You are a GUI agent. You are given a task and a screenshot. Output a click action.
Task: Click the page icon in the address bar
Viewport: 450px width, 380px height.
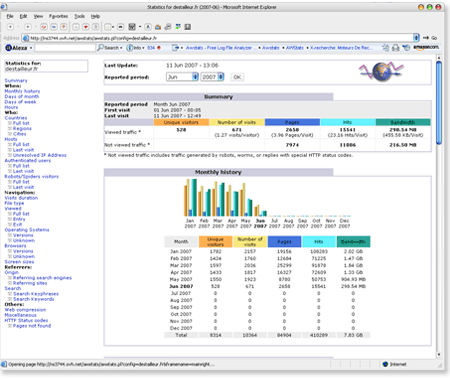click(x=25, y=38)
